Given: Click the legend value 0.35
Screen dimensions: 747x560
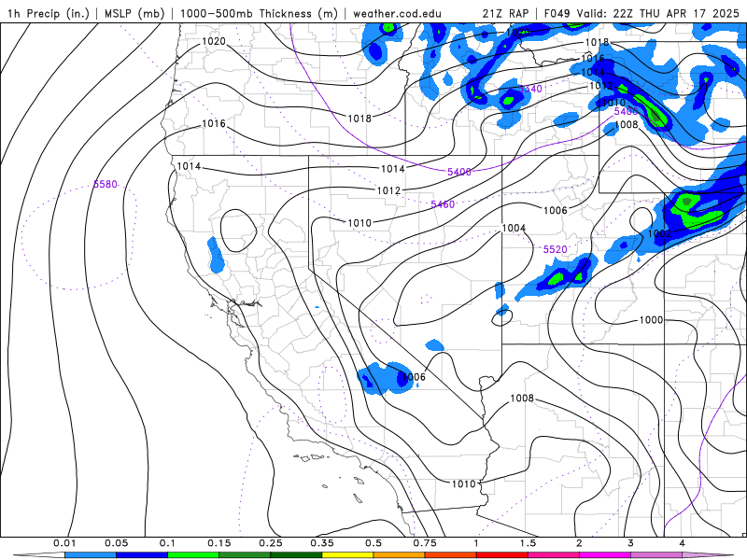Looking at the screenshot, I should click(322, 543).
